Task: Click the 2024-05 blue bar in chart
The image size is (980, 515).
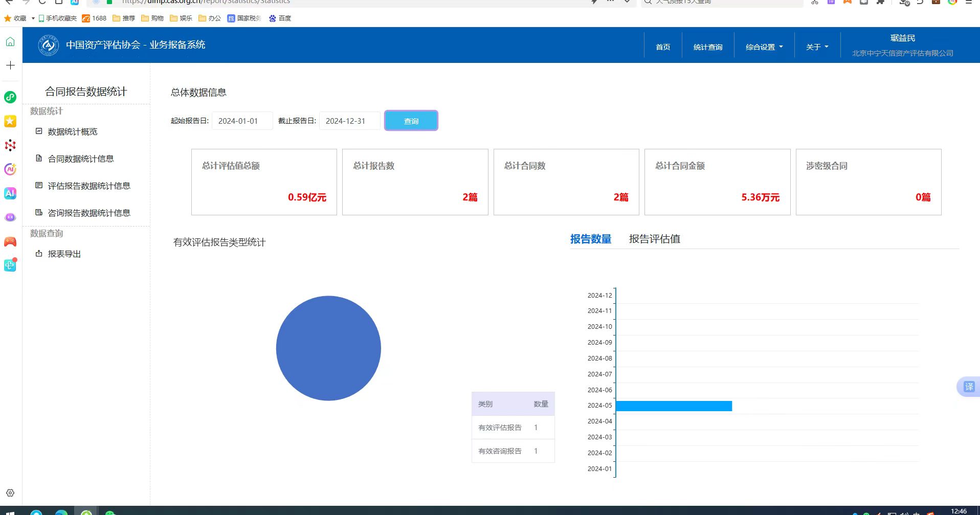Action: tap(674, 406)
